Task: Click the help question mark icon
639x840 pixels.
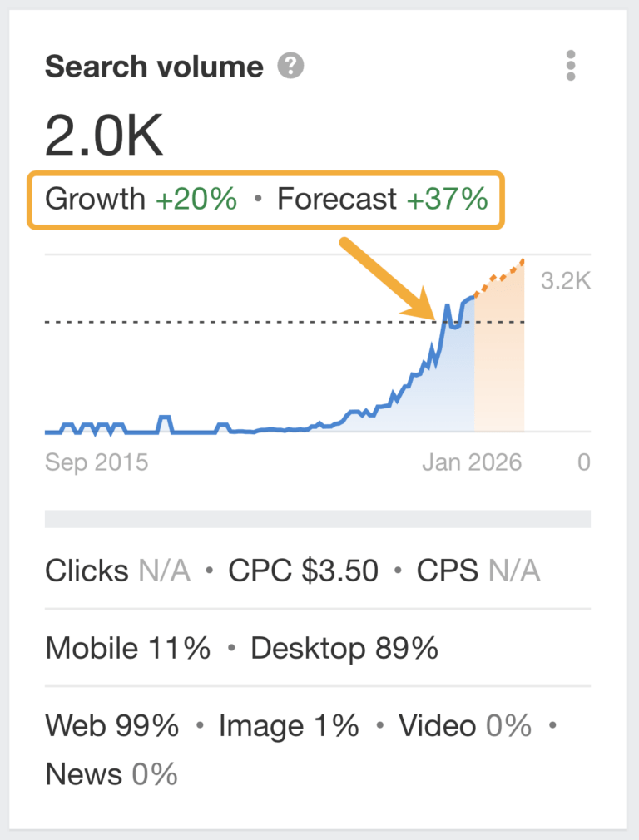Action: (x=290, y=67)
